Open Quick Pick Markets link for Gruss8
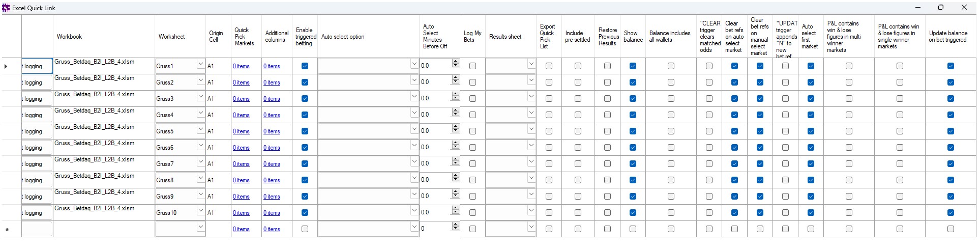This screenshot has height=250, width=980. pos(241,180)
